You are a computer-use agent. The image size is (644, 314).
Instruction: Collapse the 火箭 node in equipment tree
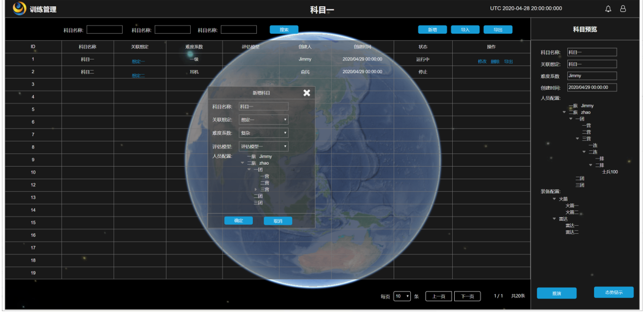point(555,199)
